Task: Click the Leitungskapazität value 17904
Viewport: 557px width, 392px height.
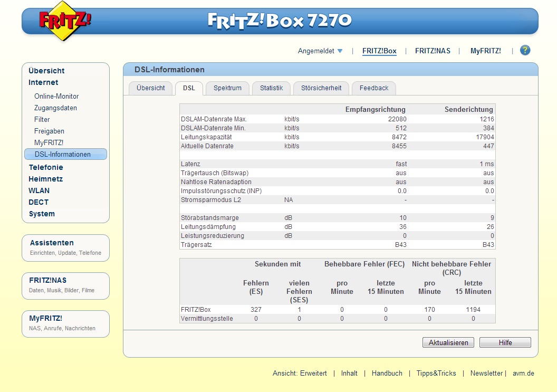Action: (x=485, y=137)
